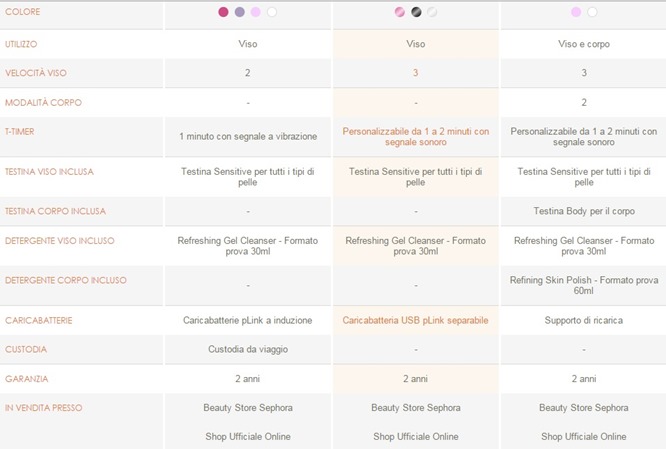Choose the lavender color swatch, first column
Viewport: 666px width, 449px height.
coord(239,12)
